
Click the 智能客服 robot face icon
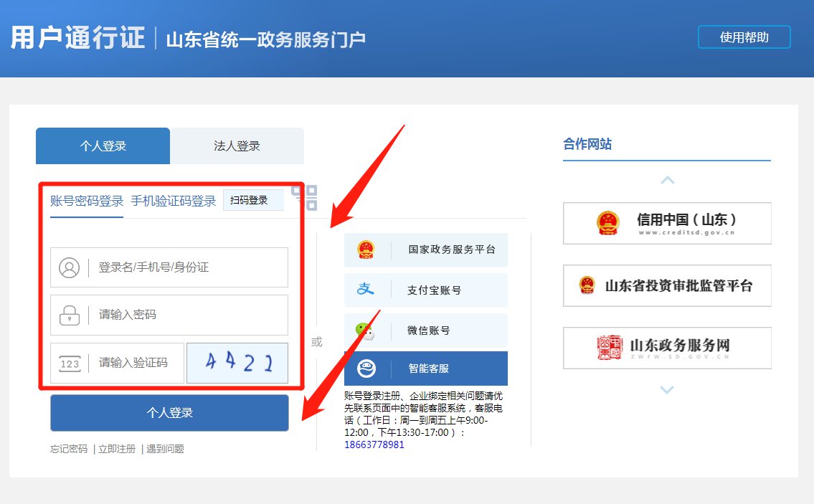coord(366,369)
